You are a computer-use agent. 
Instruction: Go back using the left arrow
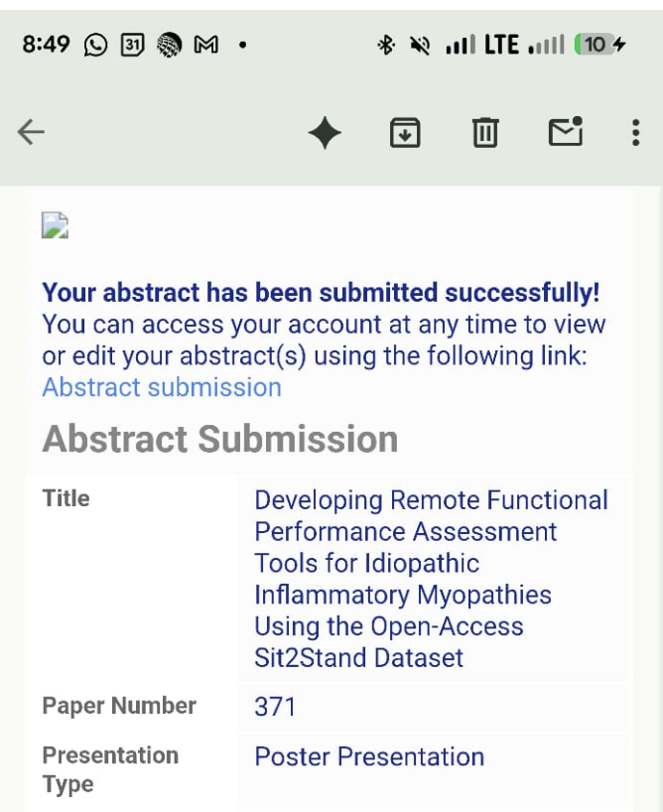coord(32,133)
